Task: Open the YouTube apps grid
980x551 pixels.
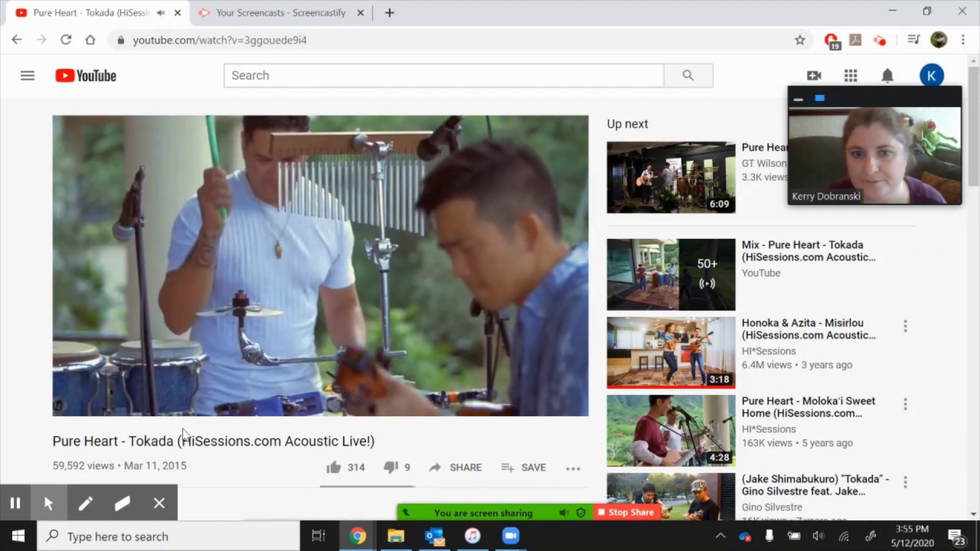Action: click(851, 75)
